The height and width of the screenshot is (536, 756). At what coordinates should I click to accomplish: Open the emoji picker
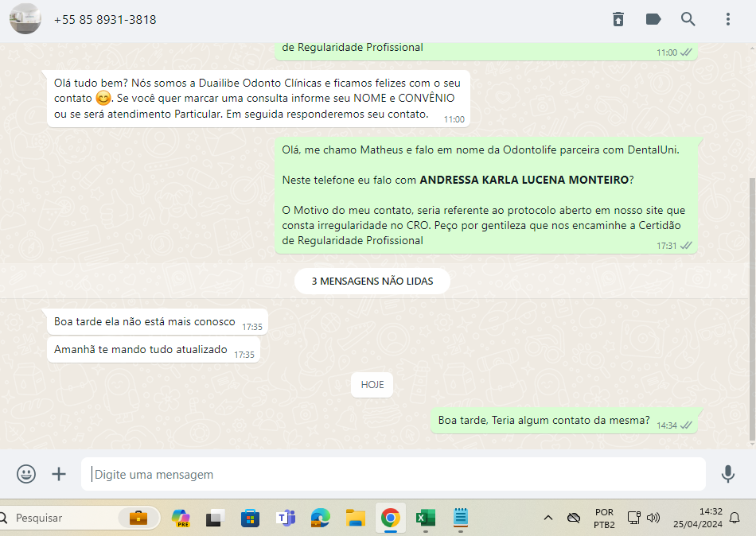pyautogui.click(x=26, y=474)
